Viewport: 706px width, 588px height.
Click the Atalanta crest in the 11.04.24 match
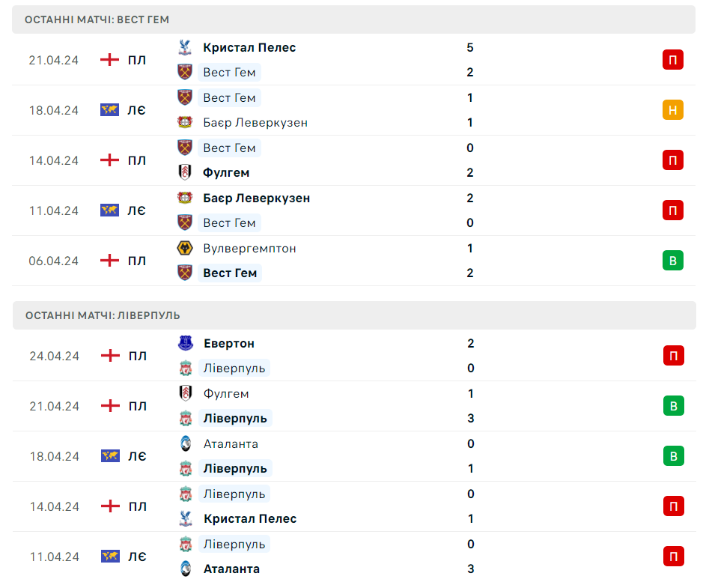coord(185,569)
